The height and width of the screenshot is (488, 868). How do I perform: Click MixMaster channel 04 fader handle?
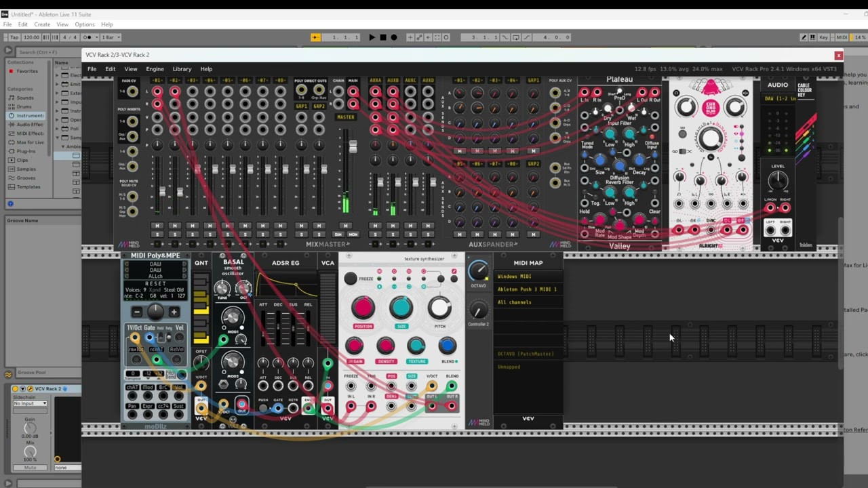[x=215, y=169]
